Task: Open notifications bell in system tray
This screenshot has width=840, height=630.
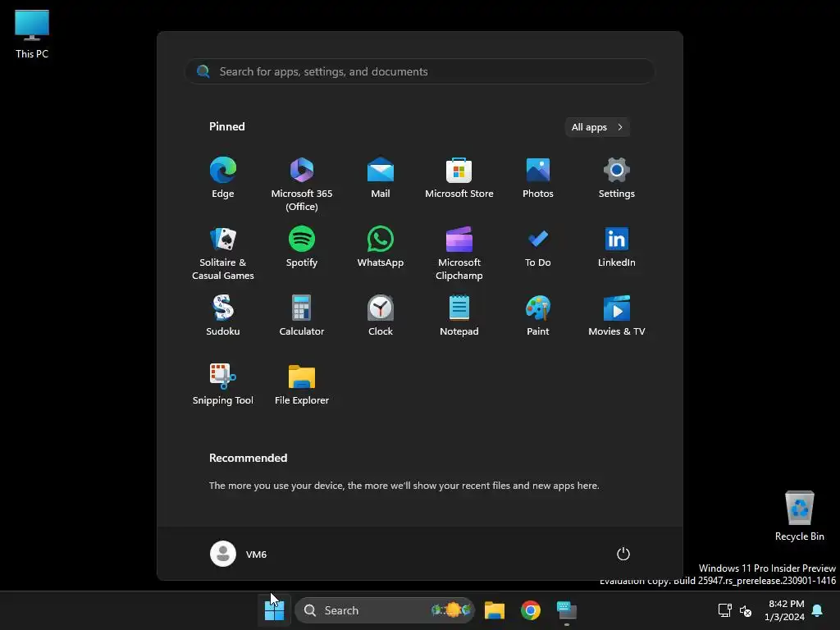Action: pyautogui.click(x=818, y=610)
